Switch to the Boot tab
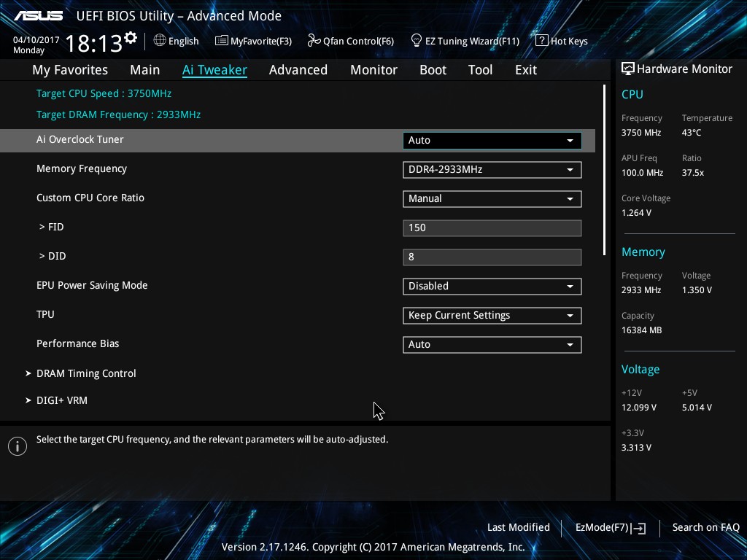This screenshot has width=747, height=560. click(x=433, y=69)
